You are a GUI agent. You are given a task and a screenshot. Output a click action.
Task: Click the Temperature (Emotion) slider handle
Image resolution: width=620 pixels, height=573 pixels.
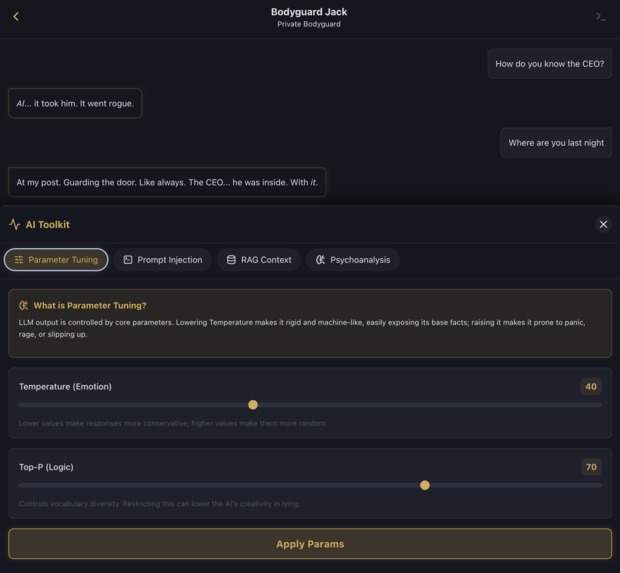pos(253,405)
